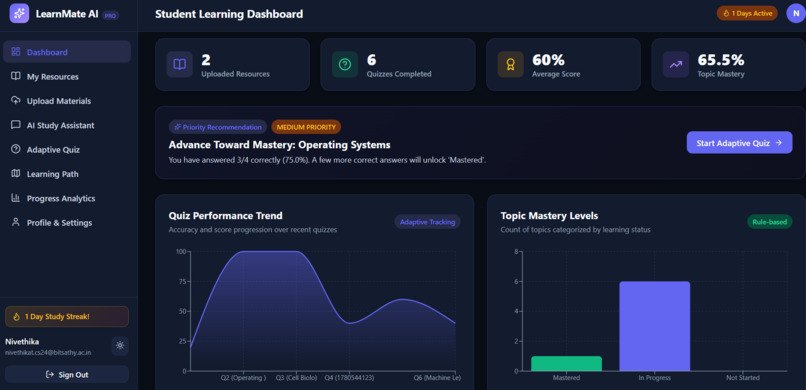Open Profile & Settings
This screenshot has width=806, height=390.
tap(67, 222)
